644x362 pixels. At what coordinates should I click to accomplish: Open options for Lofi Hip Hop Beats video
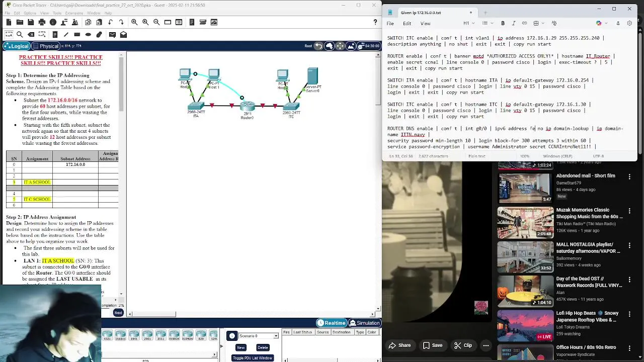[x=629, y=314]
